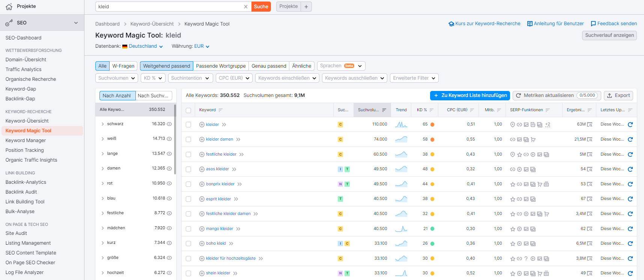644x280 pixels.
Task: Open the Suchvolumen filter dropdown
Action: click(x=116, y=78)
